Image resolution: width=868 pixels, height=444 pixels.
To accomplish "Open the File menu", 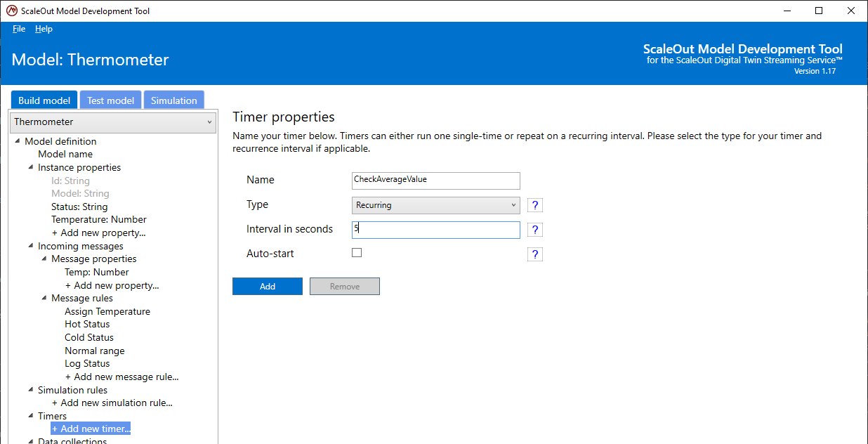I will tap(19, 29).
